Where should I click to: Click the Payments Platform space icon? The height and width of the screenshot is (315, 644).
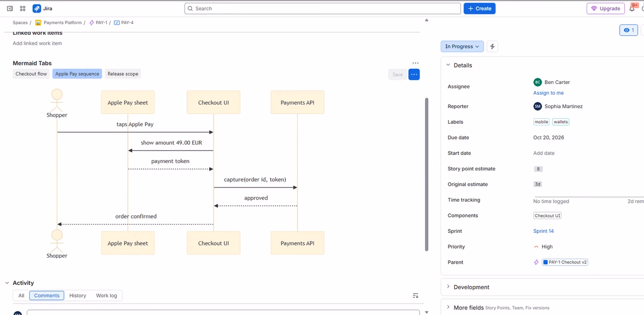coord(38,23)
